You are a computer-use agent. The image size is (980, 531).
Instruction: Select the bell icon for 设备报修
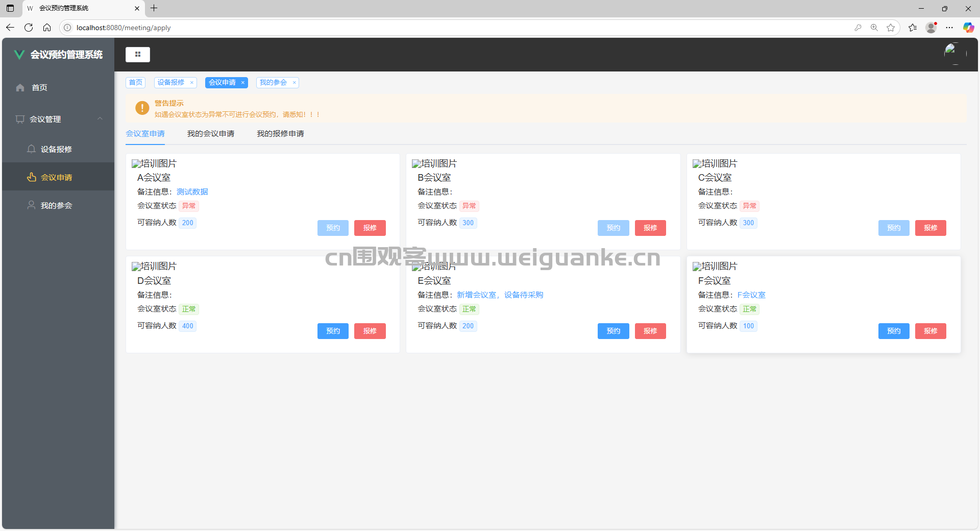point(31,149)
